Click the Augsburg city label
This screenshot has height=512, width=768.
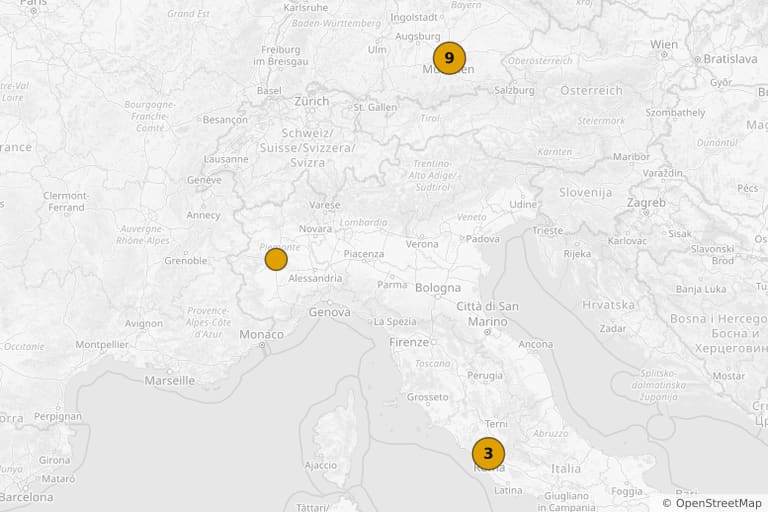point(418,37)
